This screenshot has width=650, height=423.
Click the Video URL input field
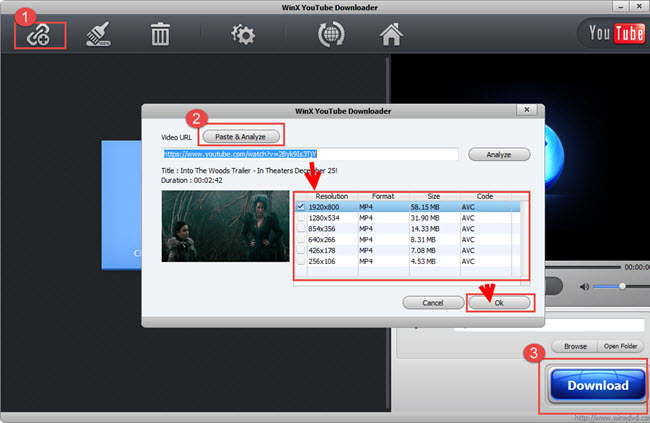coord(310,154)
